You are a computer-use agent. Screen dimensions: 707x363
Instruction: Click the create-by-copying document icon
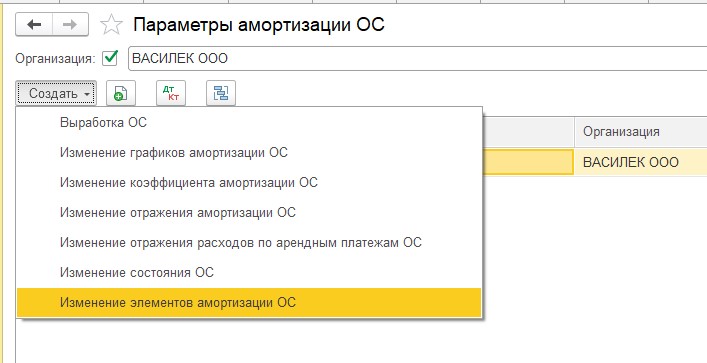point(120,93)
